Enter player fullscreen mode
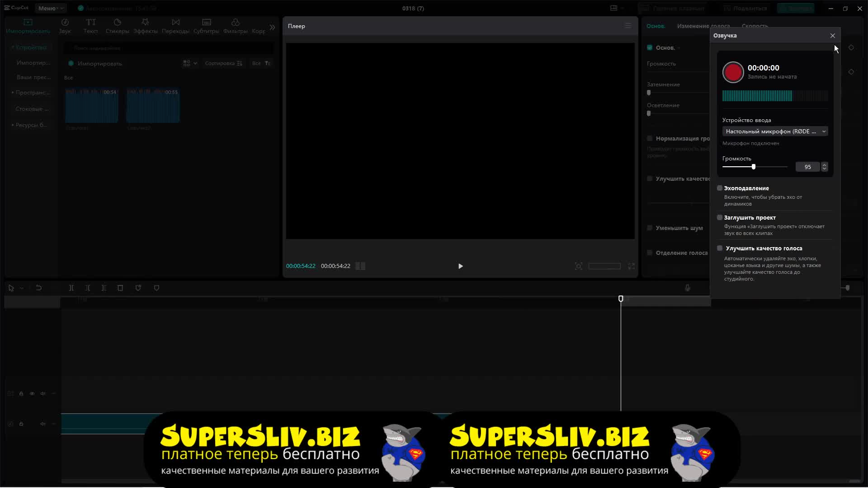Screen dimensions: 868x488 tap(631, 266)
